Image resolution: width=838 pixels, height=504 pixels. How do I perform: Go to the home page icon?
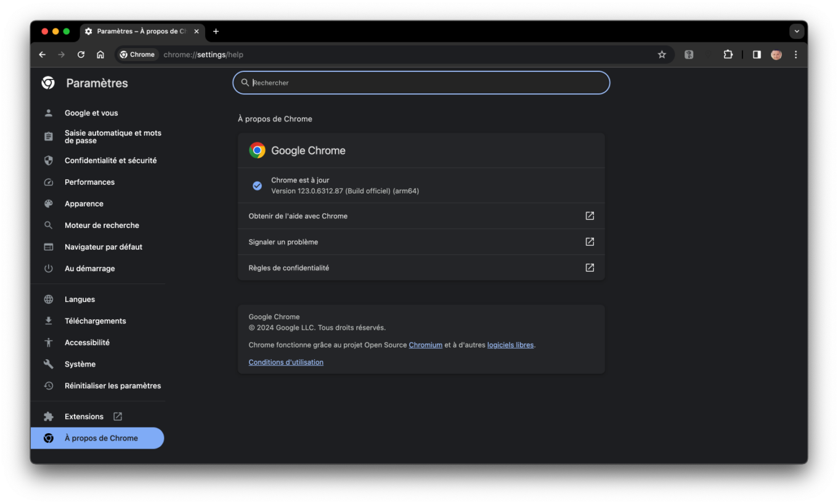100,55
